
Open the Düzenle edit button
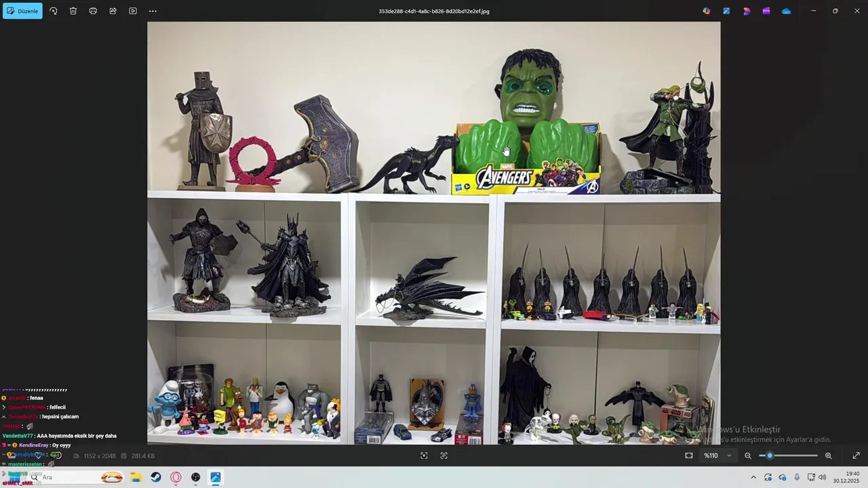click(22, 11)
